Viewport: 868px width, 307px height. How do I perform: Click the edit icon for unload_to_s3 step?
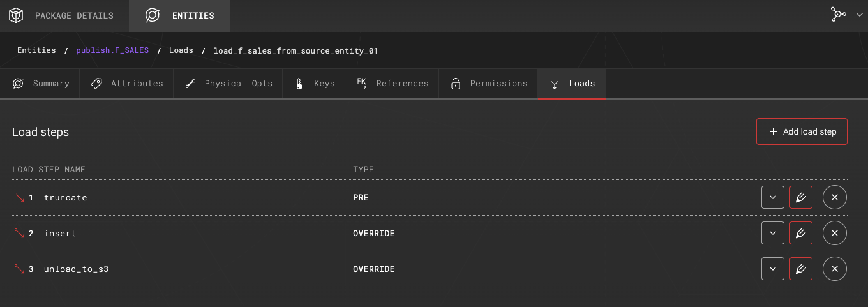tap(800, 269)
